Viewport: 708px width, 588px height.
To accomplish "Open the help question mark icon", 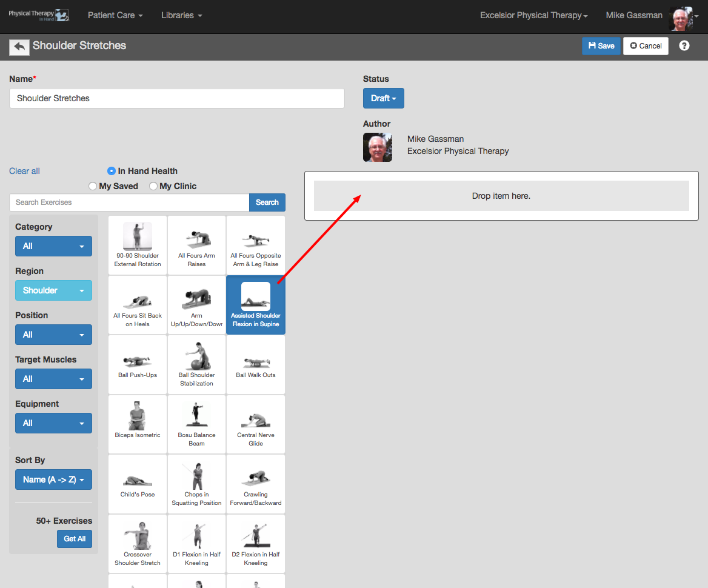I will (x=684, y=45).
